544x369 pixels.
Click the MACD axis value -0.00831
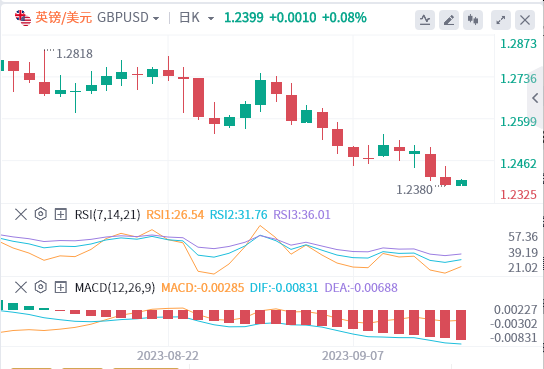514,338
